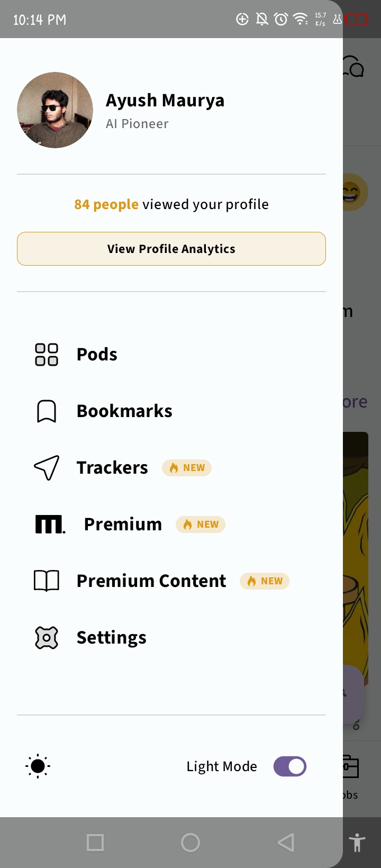The image size is (381, 868).
Task: Tap the NEW badge beside Premium
Action: (x=201, y=525)
